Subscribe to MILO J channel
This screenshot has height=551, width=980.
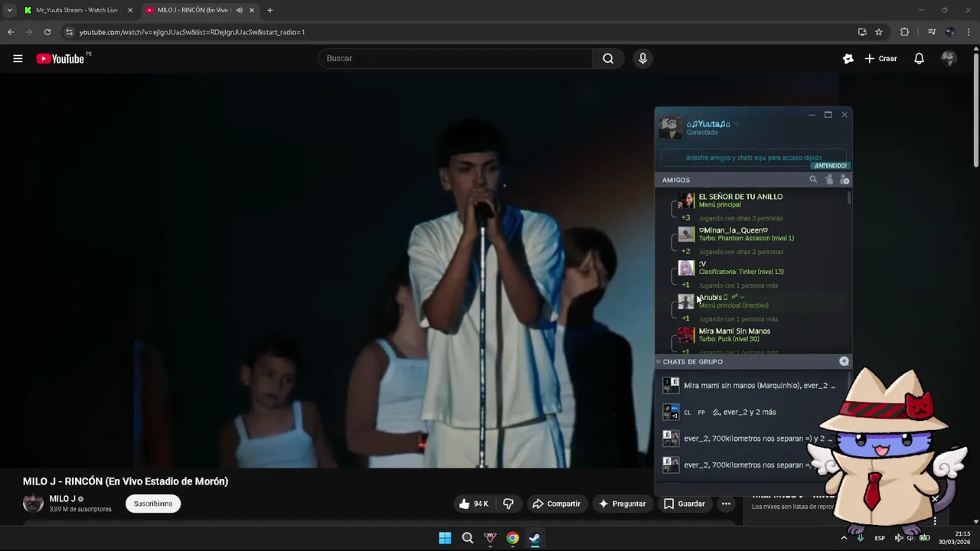click(x=153, y=504)
